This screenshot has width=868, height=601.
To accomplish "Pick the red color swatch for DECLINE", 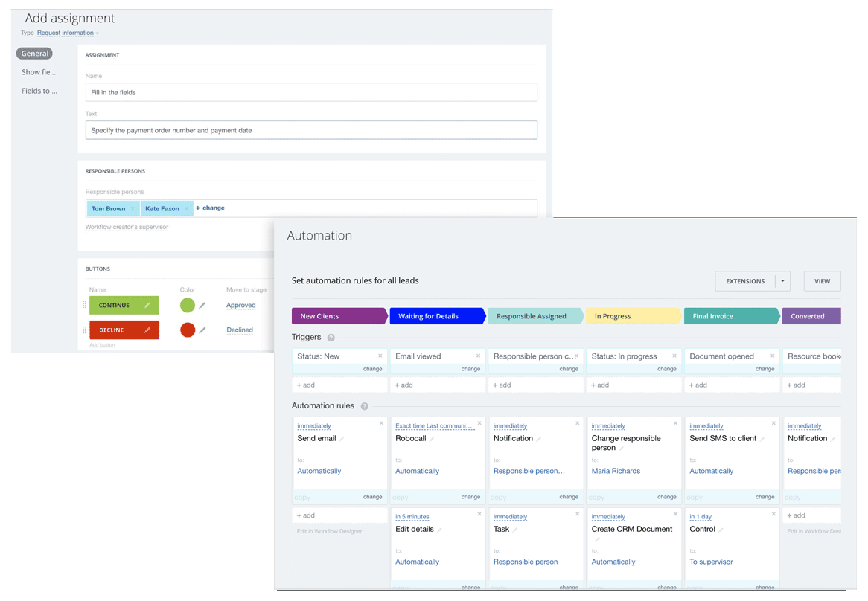I will click(x=188, y=330).
